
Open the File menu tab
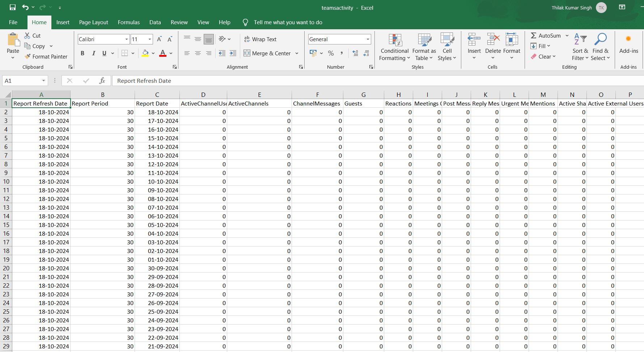point(13,22)
